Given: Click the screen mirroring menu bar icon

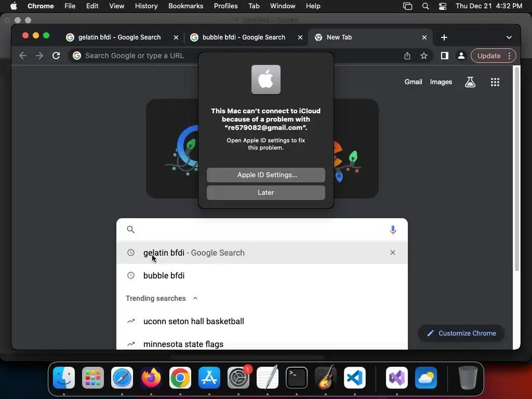Looking at the screenshot, I should click(407, 6).
